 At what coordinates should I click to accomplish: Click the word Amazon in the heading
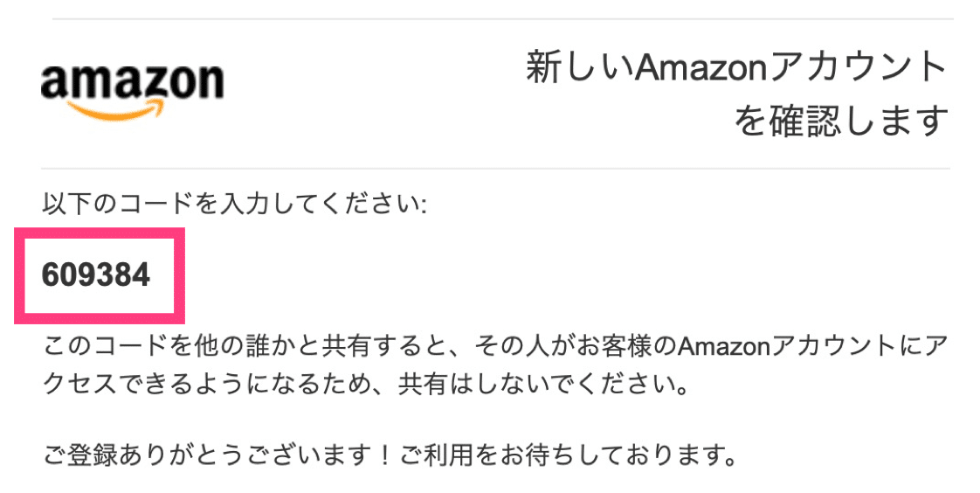[x=700, y=67]
